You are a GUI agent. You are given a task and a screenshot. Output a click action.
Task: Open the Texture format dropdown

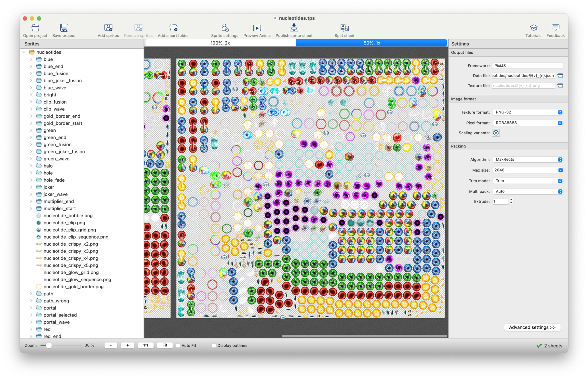528,112
